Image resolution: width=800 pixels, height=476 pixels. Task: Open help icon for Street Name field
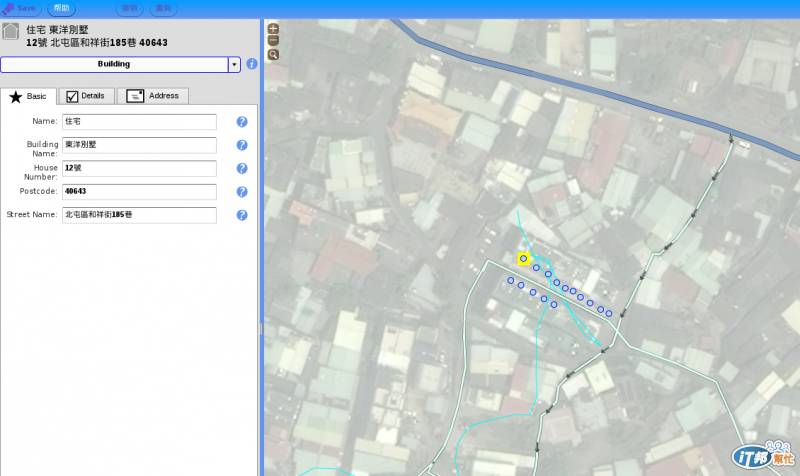[x=242, y=215]
